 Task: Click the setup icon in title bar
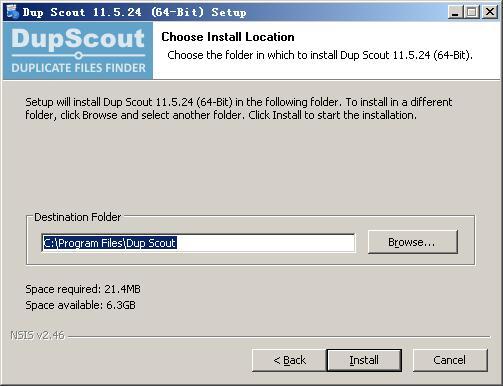pos(13,12)
